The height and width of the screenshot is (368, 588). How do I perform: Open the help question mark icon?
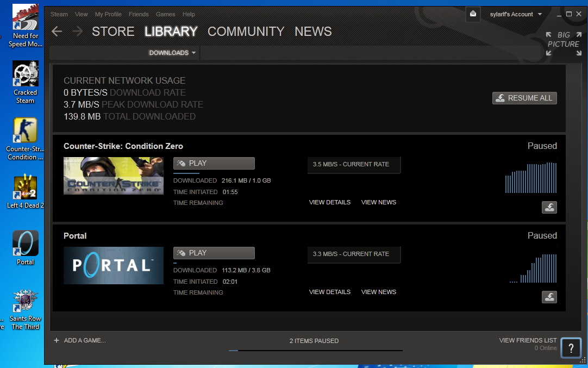pos(571,348)
